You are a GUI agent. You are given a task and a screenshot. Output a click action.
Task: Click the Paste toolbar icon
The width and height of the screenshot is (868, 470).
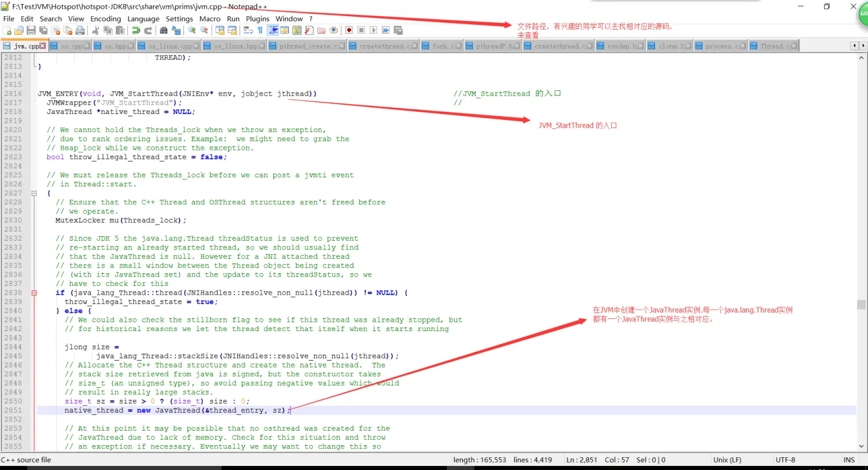[x=120, y=30]
